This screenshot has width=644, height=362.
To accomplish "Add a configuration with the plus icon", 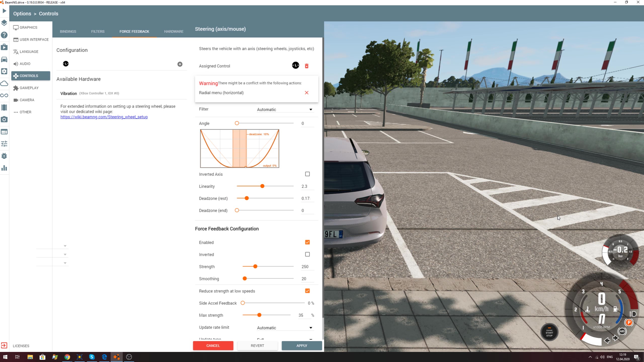I will pos(180,64).
